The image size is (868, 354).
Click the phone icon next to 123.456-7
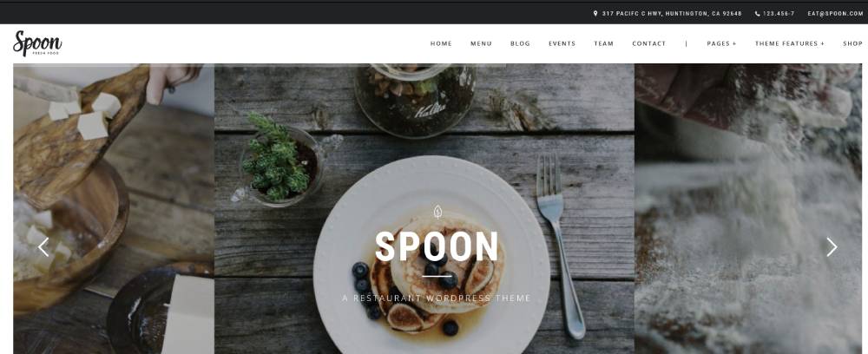tap(757, 13)
